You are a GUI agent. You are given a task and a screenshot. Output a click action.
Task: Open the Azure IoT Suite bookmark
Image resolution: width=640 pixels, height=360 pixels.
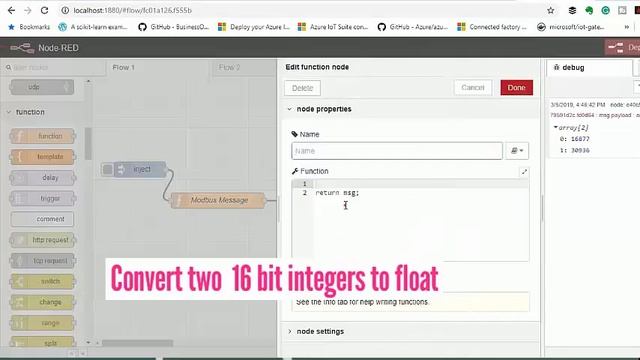point(333,27)
